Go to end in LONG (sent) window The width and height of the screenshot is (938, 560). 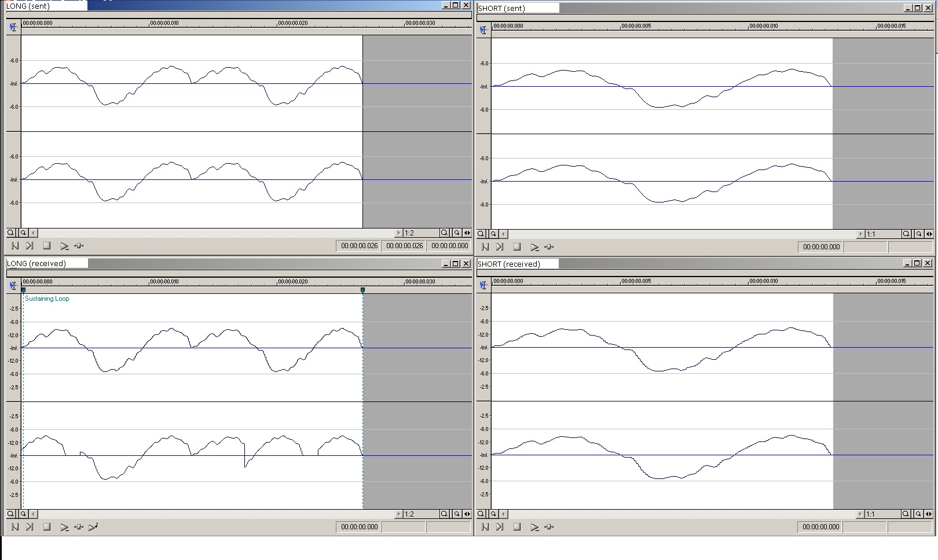(x=30, y=246)
